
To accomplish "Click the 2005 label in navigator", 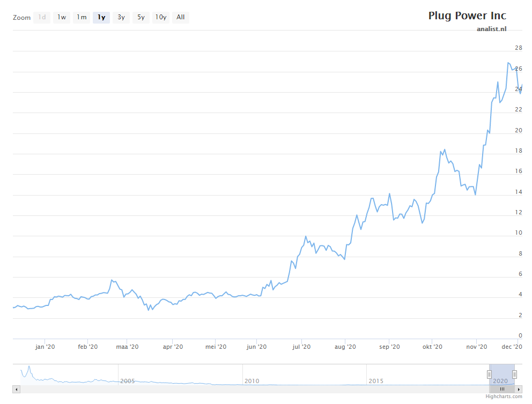I will click(x=128, y=381).
